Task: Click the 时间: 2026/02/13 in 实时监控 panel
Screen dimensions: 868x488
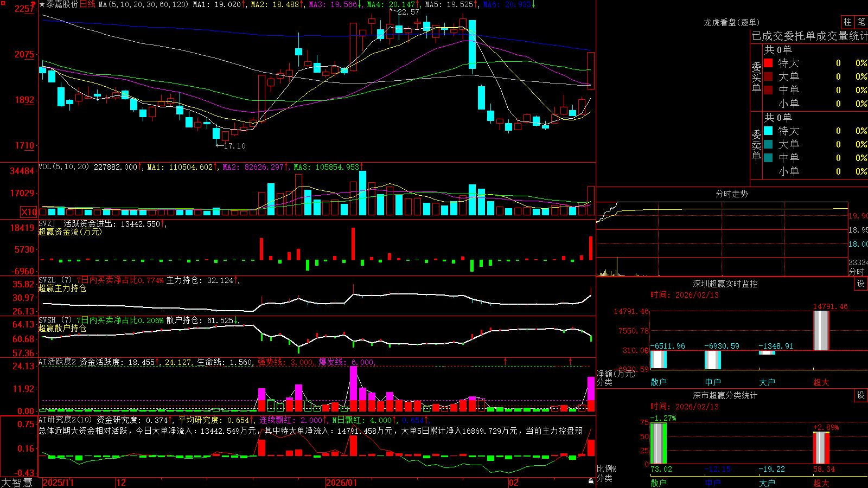Action: click(685, 295)
